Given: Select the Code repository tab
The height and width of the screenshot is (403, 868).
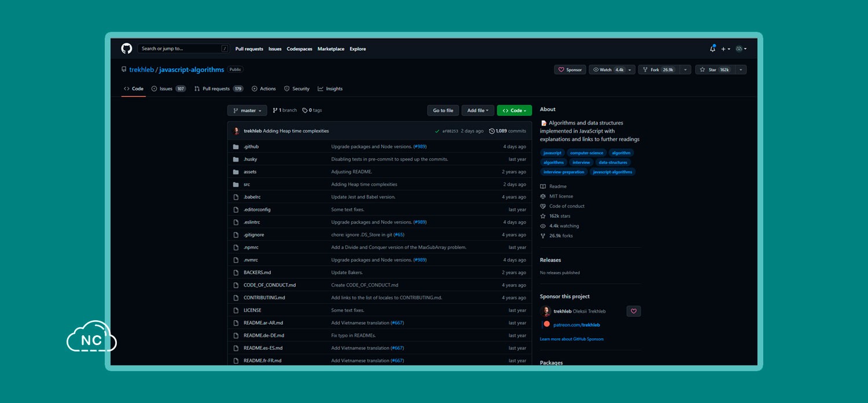Looking at the screenshot, I should (x=134, y=89).
